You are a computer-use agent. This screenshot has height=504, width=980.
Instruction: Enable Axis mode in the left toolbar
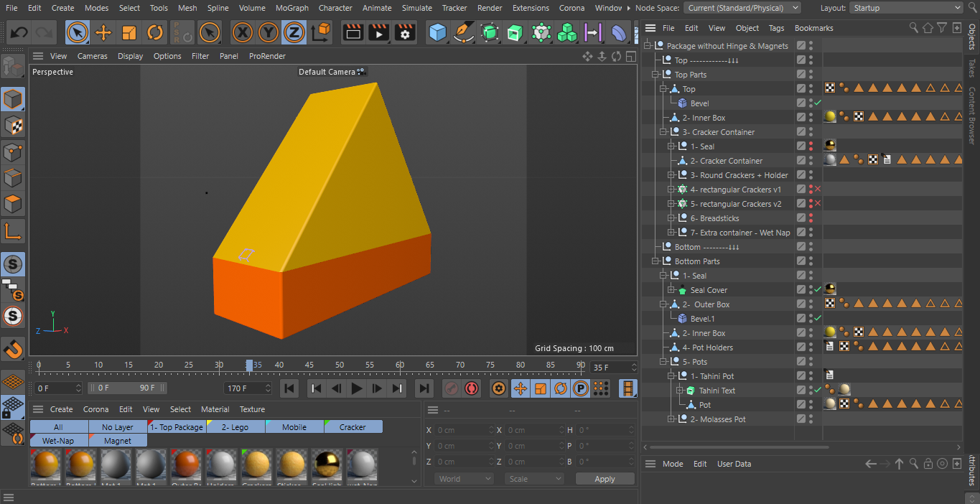13,230
